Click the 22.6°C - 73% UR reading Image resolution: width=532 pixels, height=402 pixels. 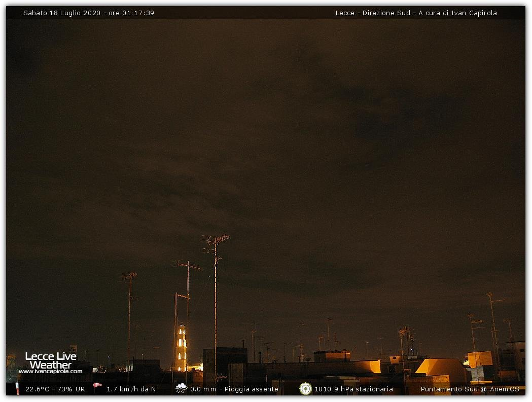[x=55, y=389]
